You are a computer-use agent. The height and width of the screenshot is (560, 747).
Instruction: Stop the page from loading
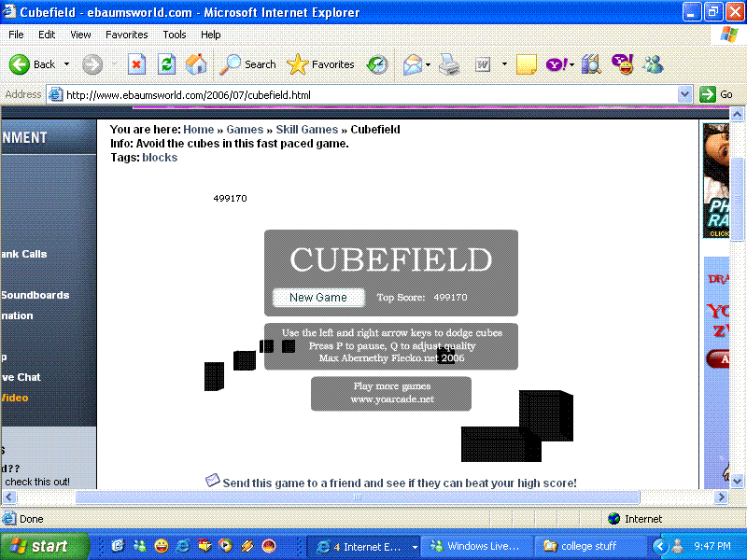(x=137, y=65)
